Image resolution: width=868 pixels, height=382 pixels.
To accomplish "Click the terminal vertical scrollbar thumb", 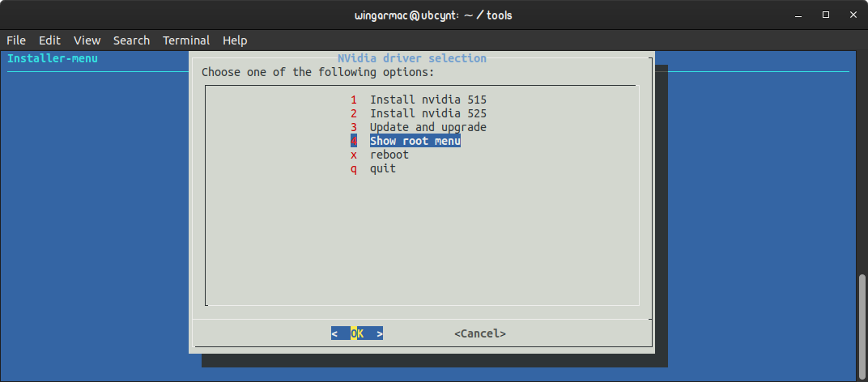I will (862, 326).
